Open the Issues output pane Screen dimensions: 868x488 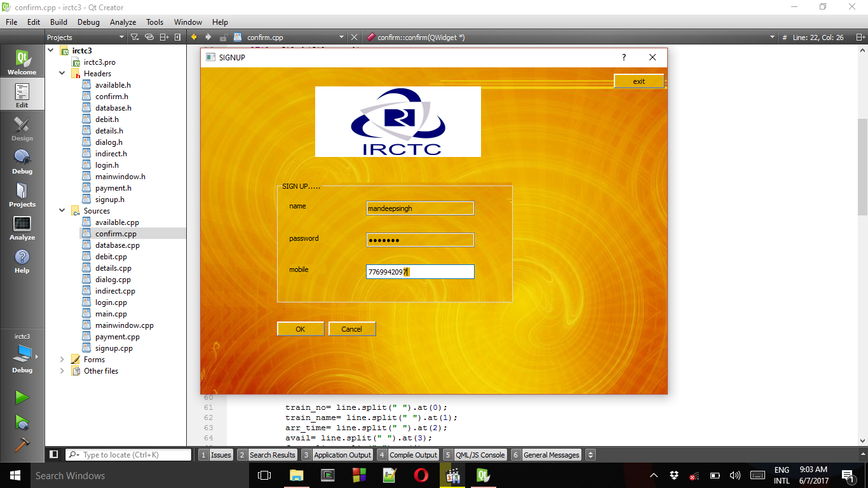point(215,455)
